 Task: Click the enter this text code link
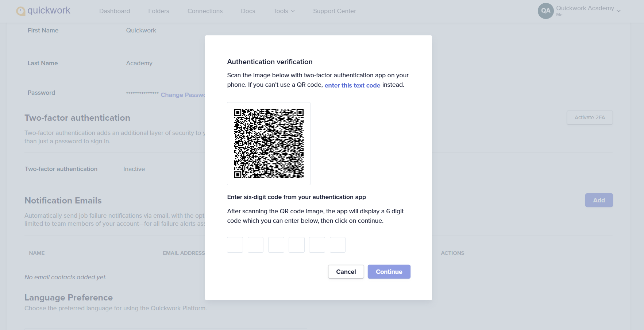tap(352, 85)
